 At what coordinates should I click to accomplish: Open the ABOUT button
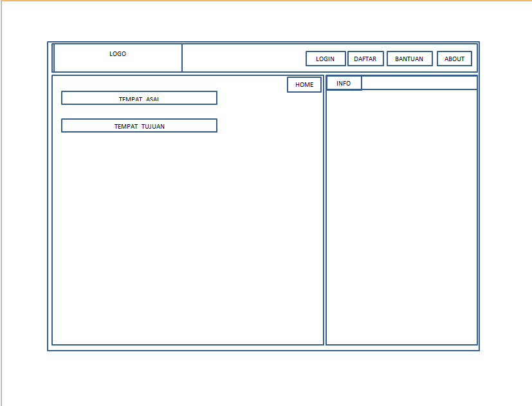(x=454, y=59)
